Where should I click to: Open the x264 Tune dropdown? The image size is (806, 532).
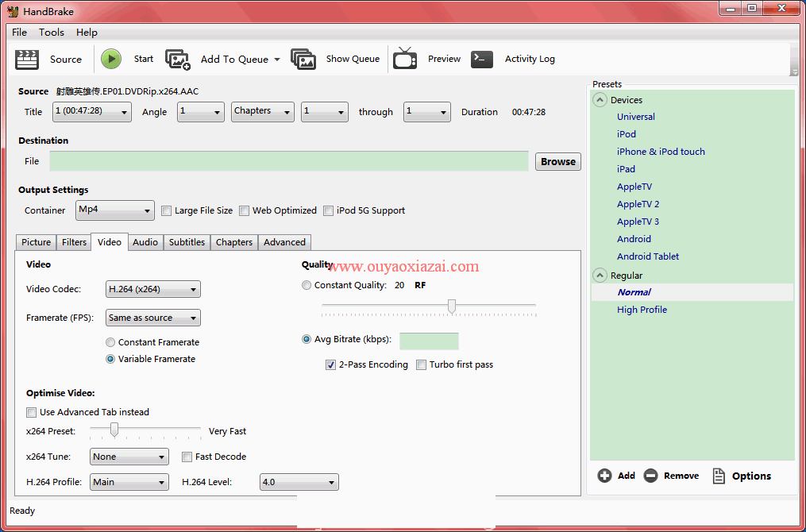point(129,457)
